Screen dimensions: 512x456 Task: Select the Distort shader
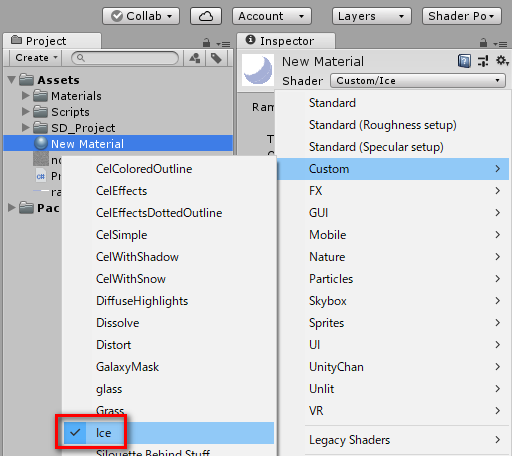[x=169, y=345]
